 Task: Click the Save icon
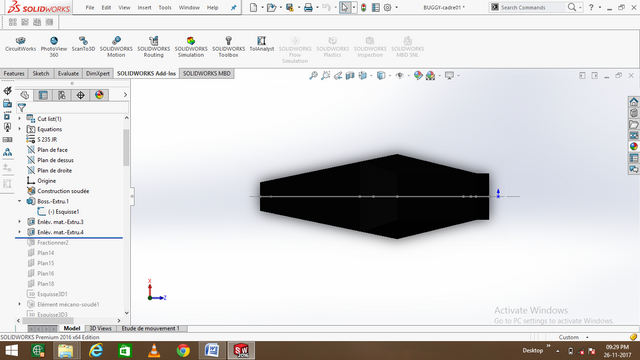290,7
